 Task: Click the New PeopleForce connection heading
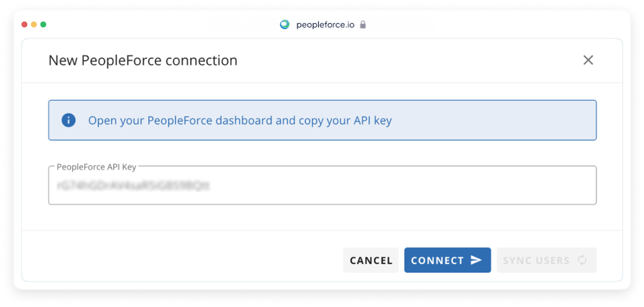pyautogui.click(x=143, y=60)
